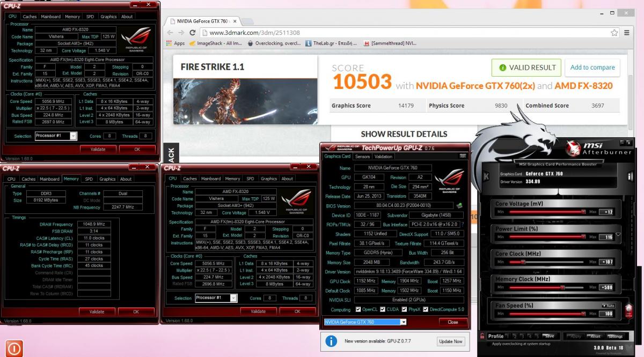
Task: Click the +107 Core Clock value field
Action: point(607,262)
